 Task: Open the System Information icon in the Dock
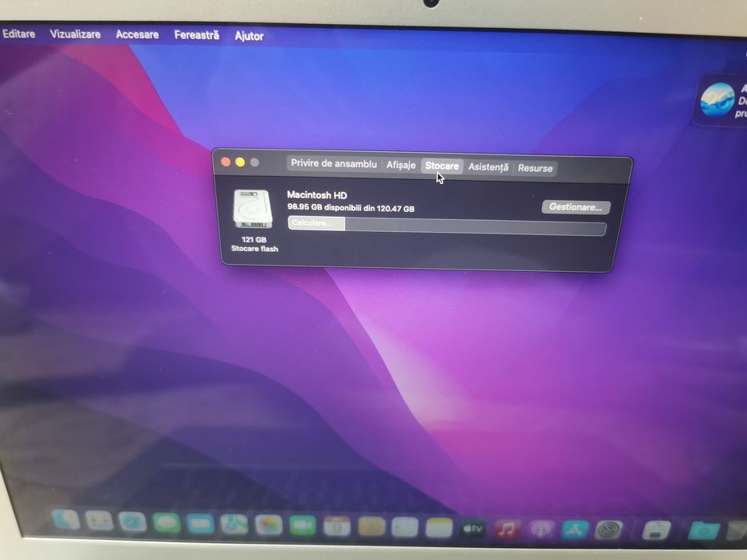(657, 530)
